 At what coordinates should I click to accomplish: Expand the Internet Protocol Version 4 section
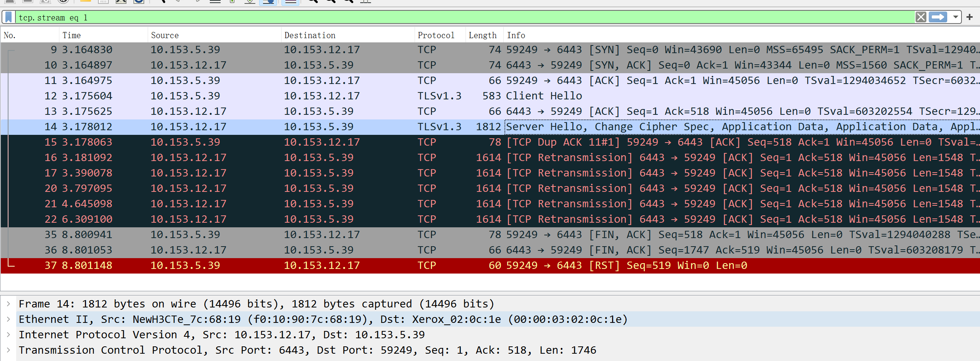click(x=8, y=334)
